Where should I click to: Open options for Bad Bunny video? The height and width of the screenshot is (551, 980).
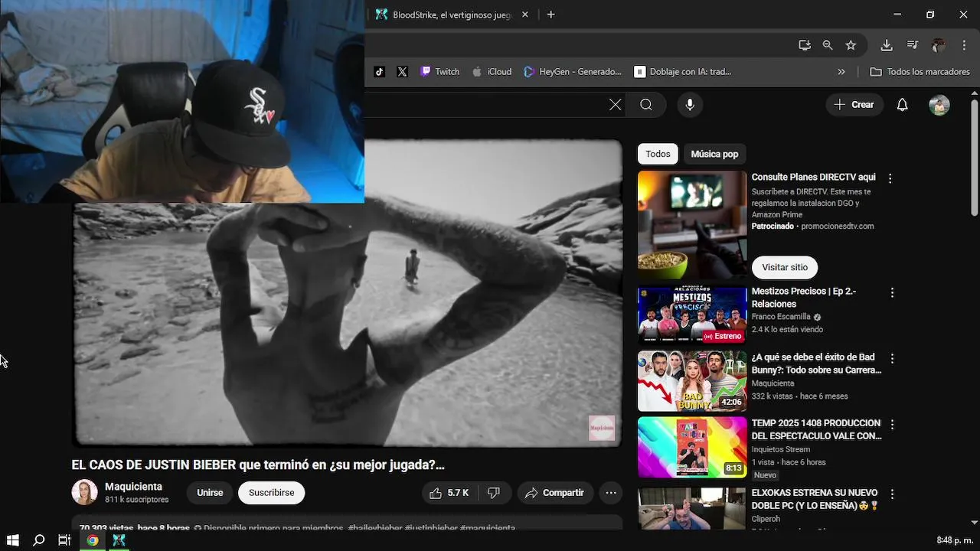pos(891,358)
